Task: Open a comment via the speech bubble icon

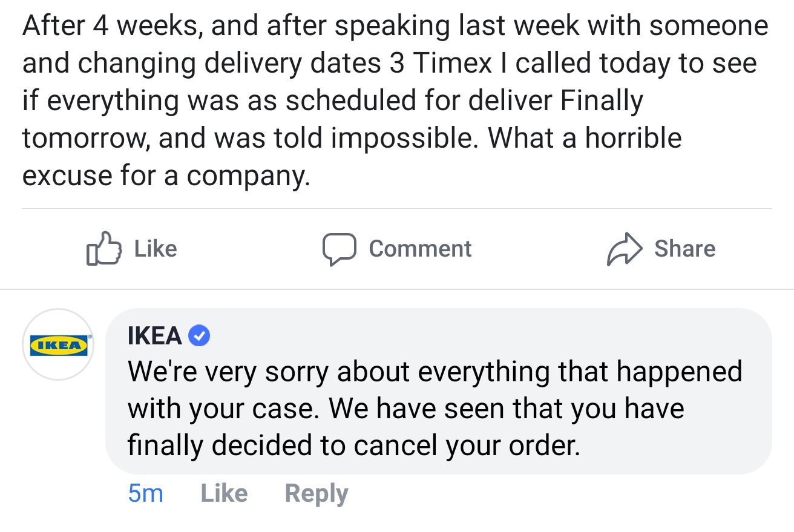Action: (x=340, y=248)
